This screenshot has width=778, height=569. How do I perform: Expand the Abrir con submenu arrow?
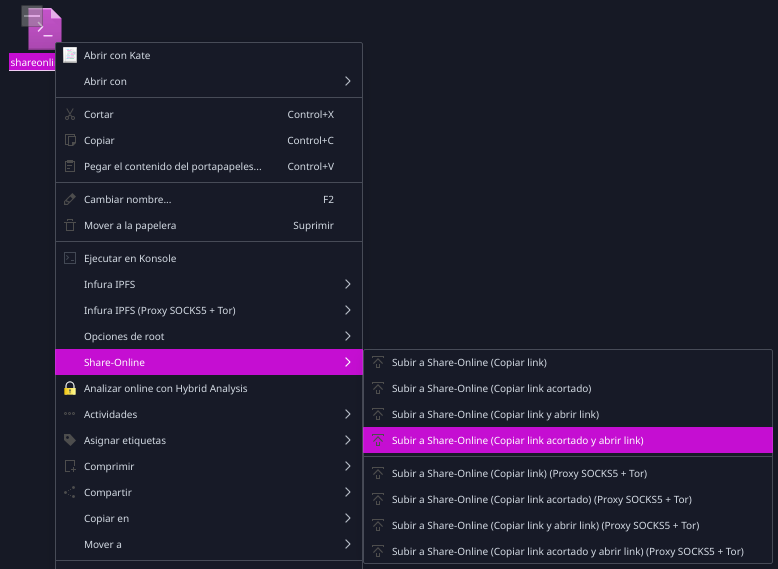coord(348,81)
